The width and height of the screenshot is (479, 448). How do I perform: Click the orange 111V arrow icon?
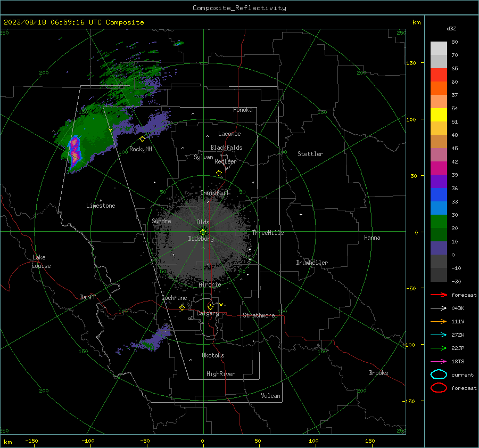439,321
